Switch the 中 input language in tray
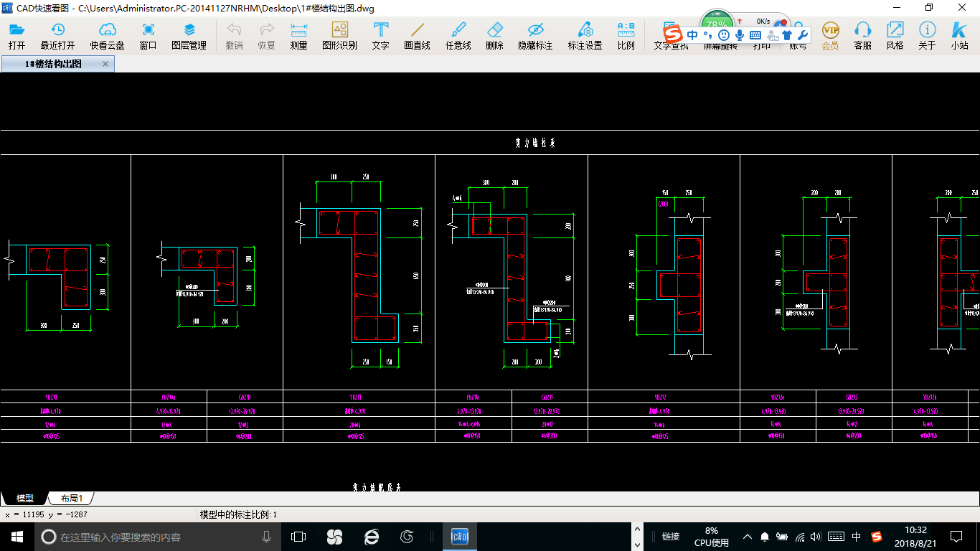Screen dimensions: 980x551 pyautogui.click(x=857, y=537)
